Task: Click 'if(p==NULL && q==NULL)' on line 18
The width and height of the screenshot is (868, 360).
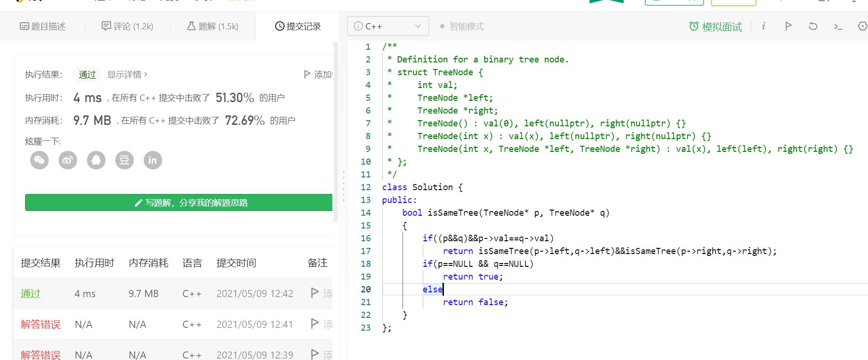Action: (x=478, y=264)
